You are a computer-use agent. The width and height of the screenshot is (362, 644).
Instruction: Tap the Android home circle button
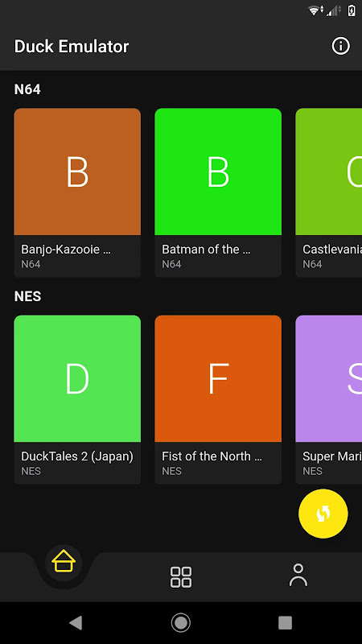[180, 622]
